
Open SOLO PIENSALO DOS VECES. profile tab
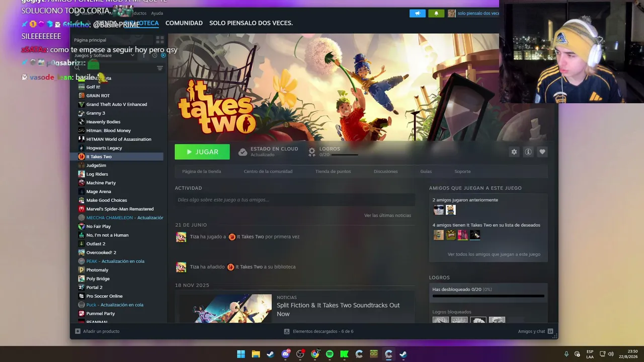click(251, 23)
